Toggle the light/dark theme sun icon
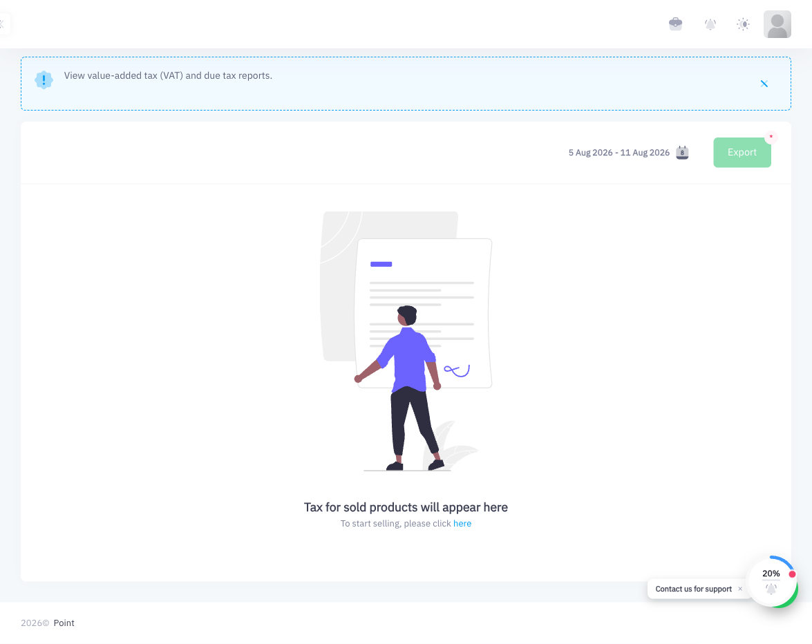The width and height of the screenshot is (812, 644). tap(743, 24)
